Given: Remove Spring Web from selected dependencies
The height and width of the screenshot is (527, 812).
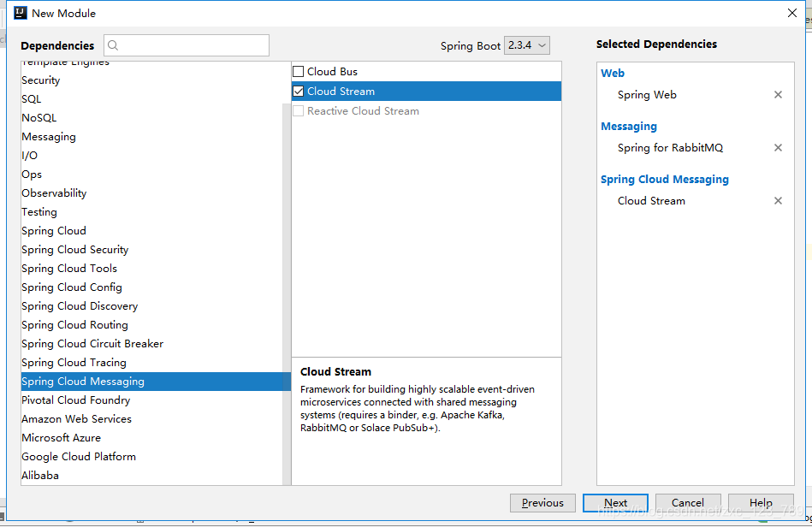Looking at the screenshot, I should click(778, 95).
